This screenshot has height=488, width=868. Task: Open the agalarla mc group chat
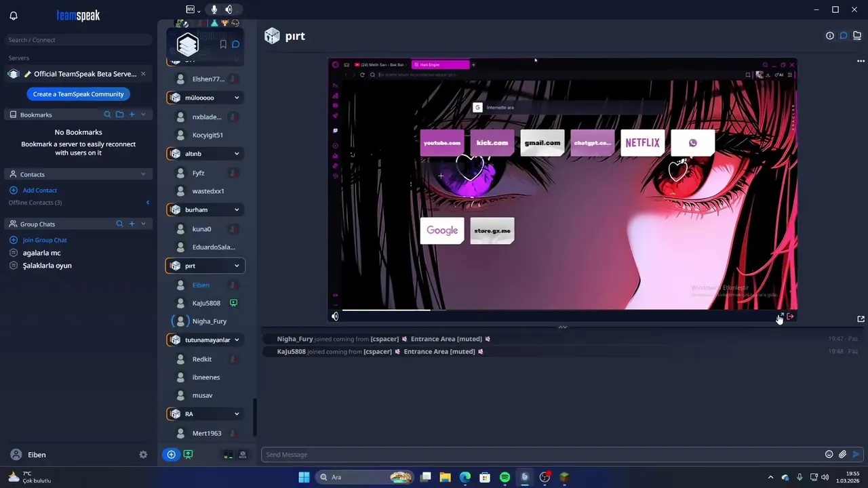pyautogui.click(x=41, y=253)
